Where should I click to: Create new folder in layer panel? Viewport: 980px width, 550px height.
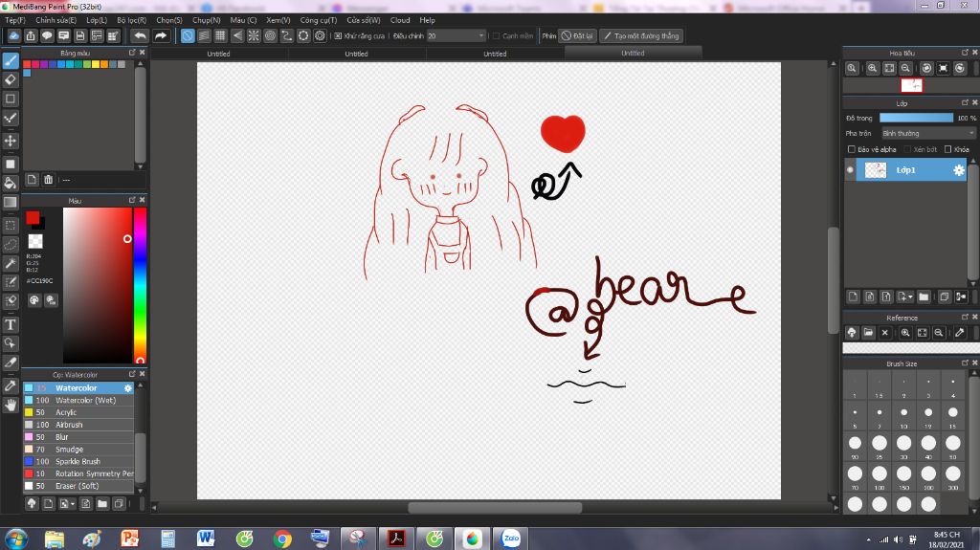[x=924, y=297]
